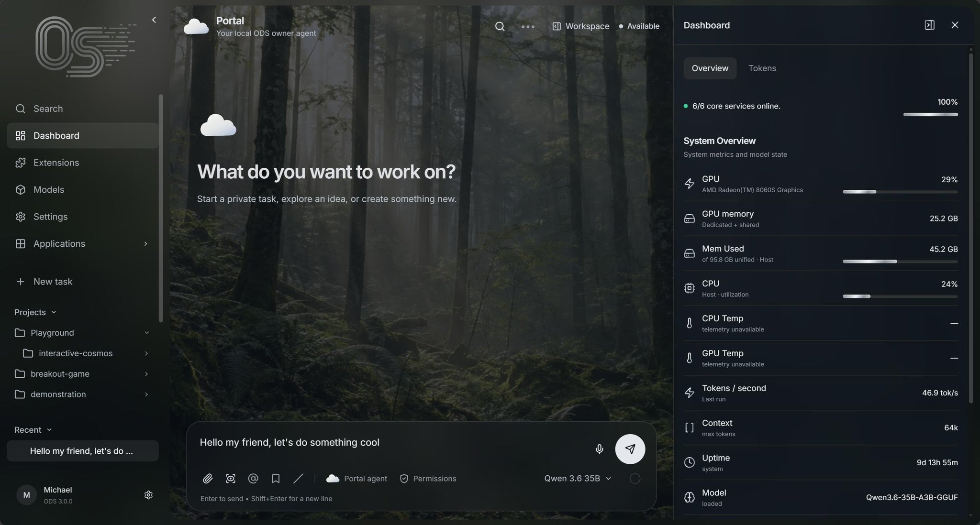Start voice input with the microphone icon
Image resolution: width=980 pixels, height=525 pixels.
(599, 449)
